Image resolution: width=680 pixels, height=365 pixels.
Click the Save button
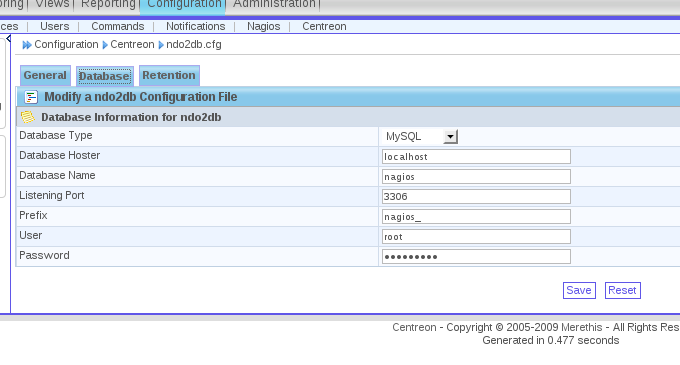tap(579, 290)
